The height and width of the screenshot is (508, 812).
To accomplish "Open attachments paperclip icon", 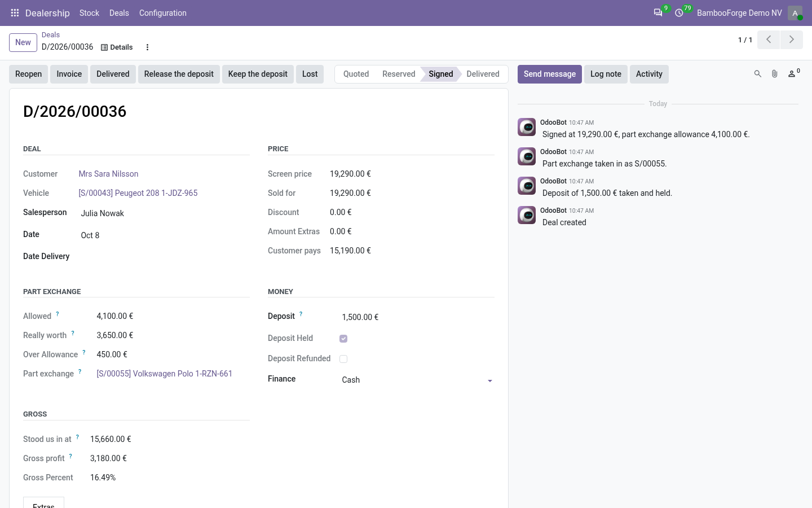I will click(x=775, y=74).
